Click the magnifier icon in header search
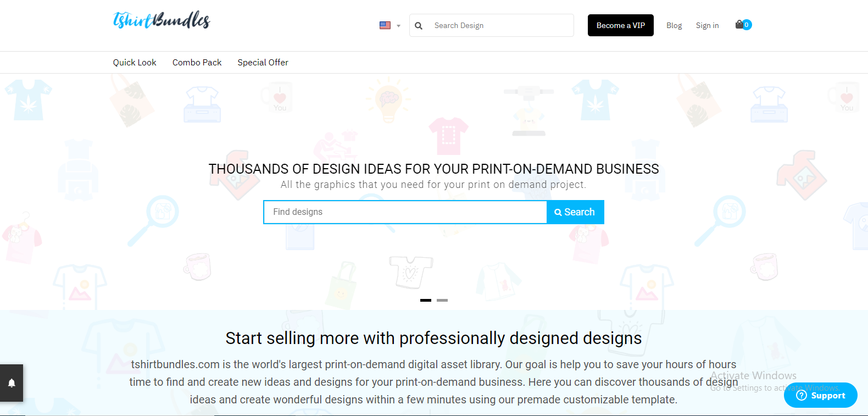This screenshot has height=416, width=868. point(419,26)
